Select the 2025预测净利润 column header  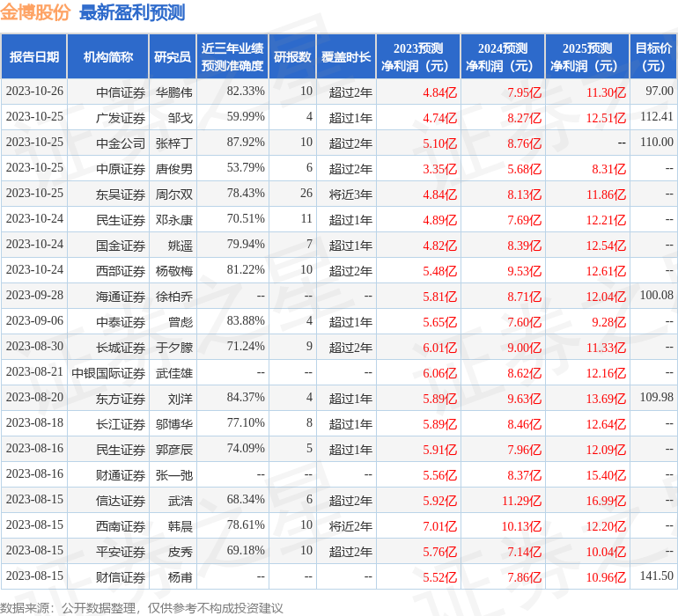tap(587, 56)
